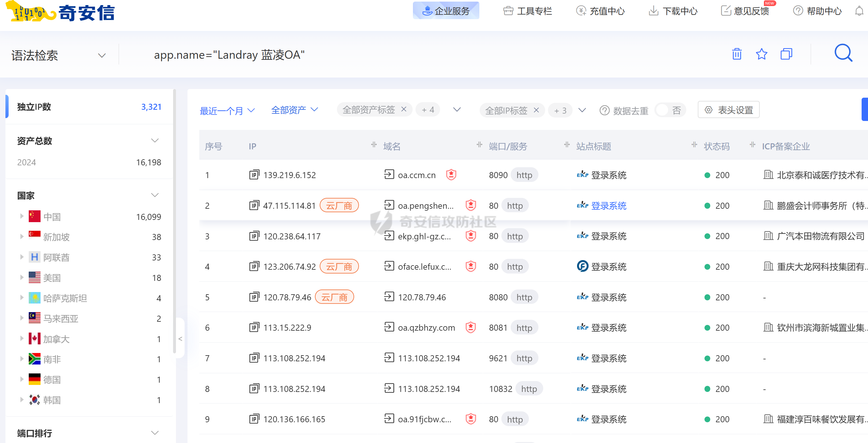Click column resize handle after 端口/服务 header
Image resolution: width=868 pixels, height=443 pixels.
[567, 145]
